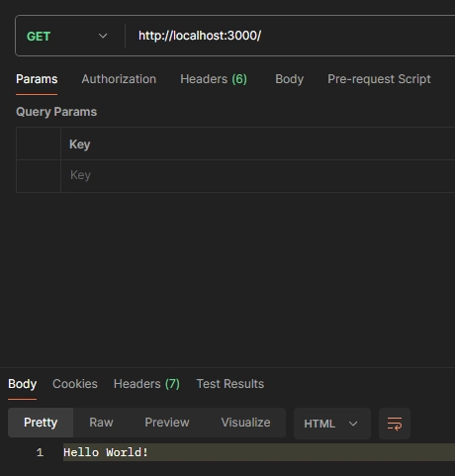Open the Visualize response view
Viewport: 455px width, 476px height.
pos(245,423)
